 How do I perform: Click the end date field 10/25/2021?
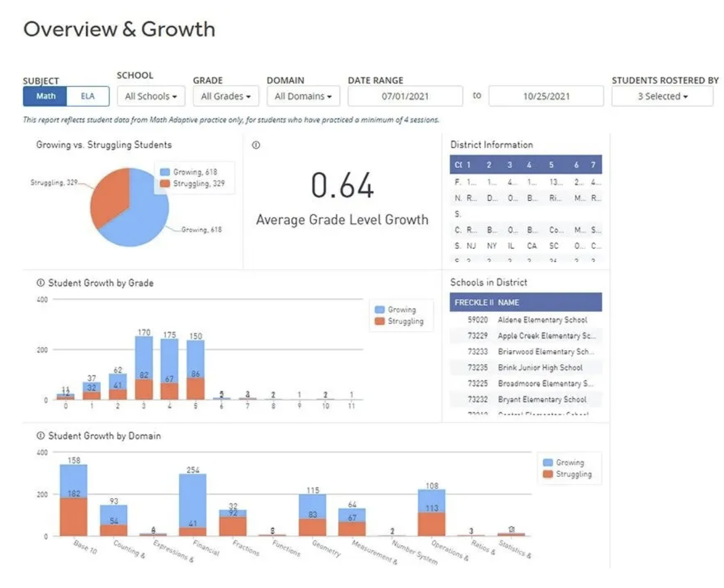[546, 97]
